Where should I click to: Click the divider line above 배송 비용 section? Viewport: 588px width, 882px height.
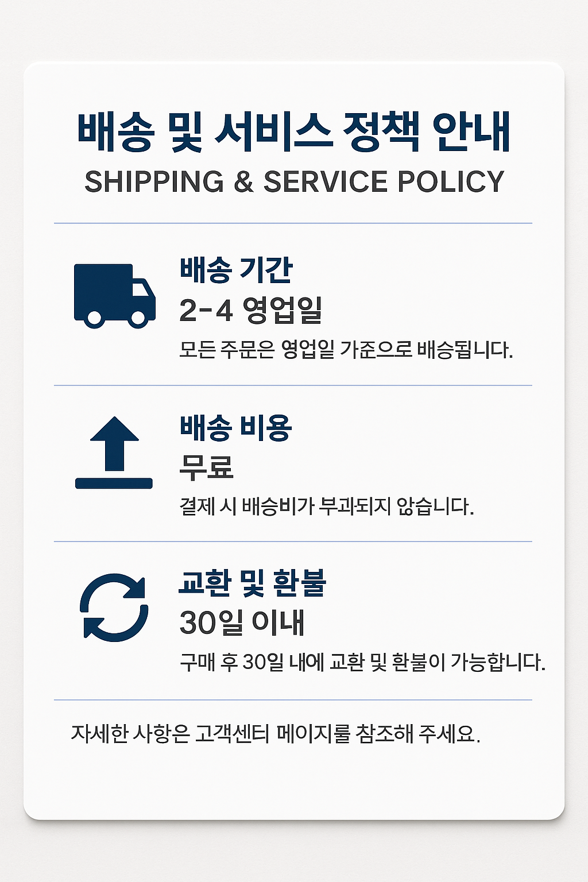293,385
